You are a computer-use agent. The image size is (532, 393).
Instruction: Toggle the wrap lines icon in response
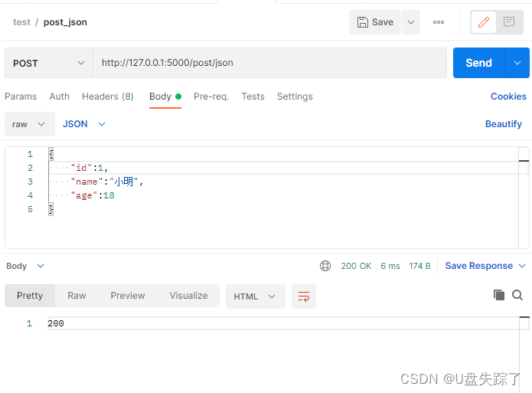point(304,296)
